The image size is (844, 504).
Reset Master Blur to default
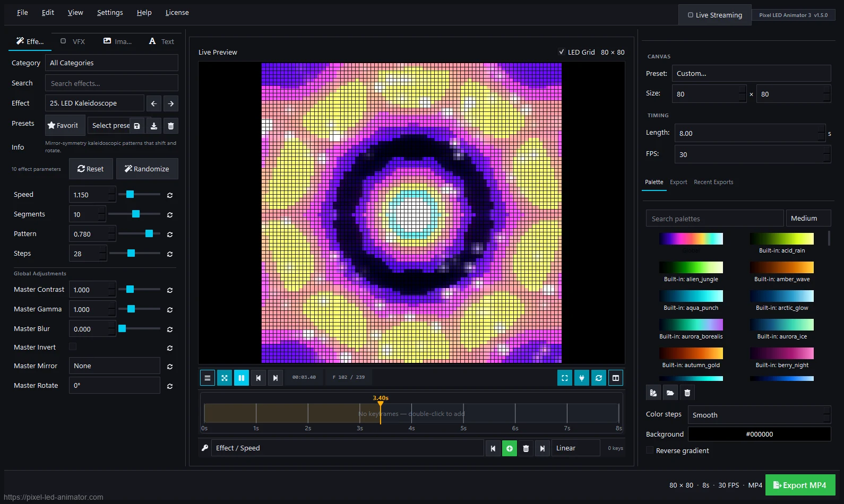[170, 329]
